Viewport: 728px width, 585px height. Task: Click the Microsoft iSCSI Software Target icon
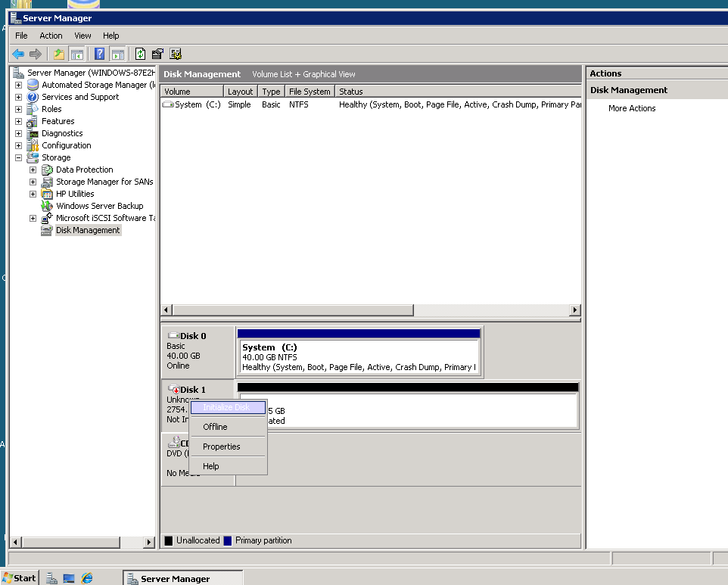click(47, 218)
